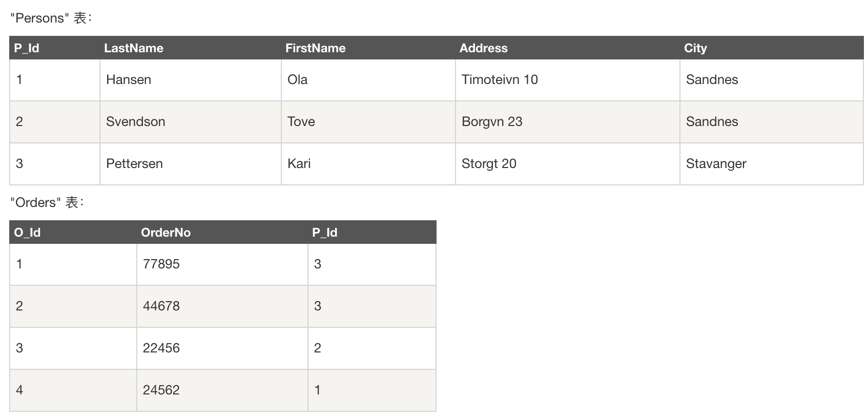This screenshot has width=868, height=418.
Task: Click order number 24562
Action: [x=161, y=390]
